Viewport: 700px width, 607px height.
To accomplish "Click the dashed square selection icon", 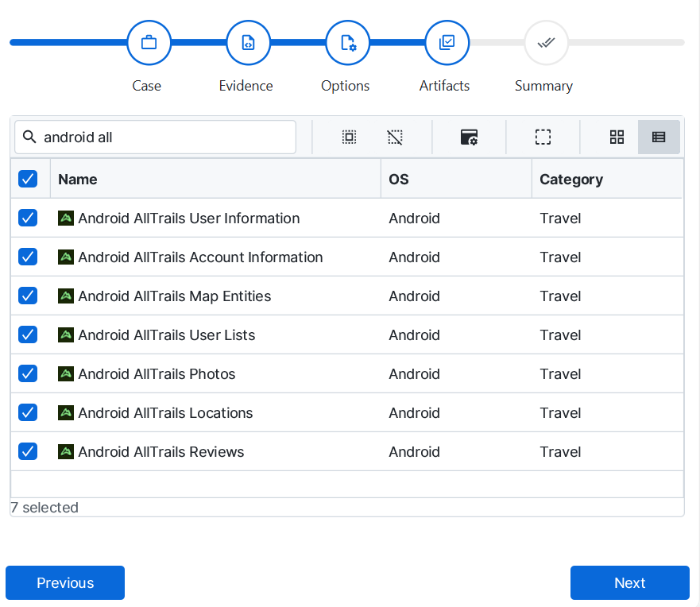I will [543, 137].
